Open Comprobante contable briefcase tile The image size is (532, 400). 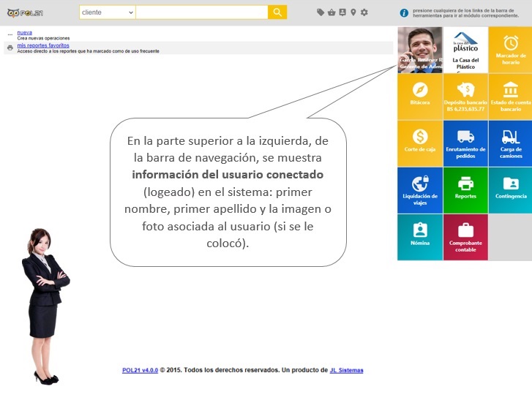click(465, 237)
